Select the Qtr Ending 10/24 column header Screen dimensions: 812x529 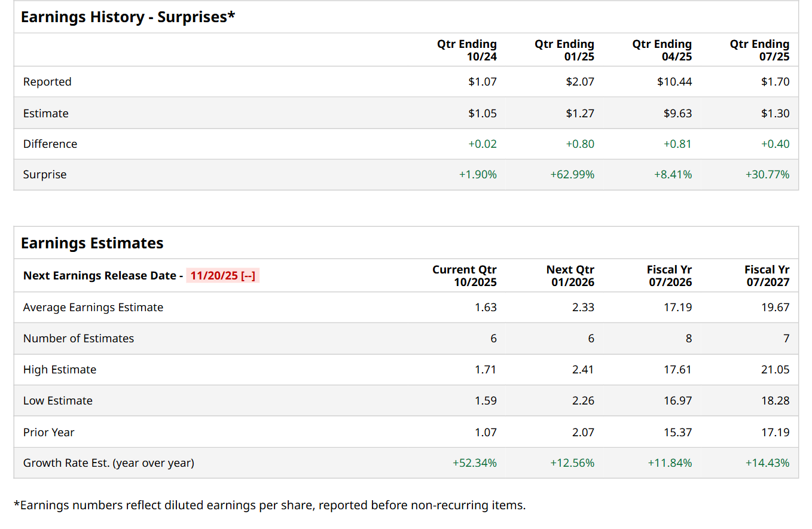pyautogui.click(x=467, y=50)
